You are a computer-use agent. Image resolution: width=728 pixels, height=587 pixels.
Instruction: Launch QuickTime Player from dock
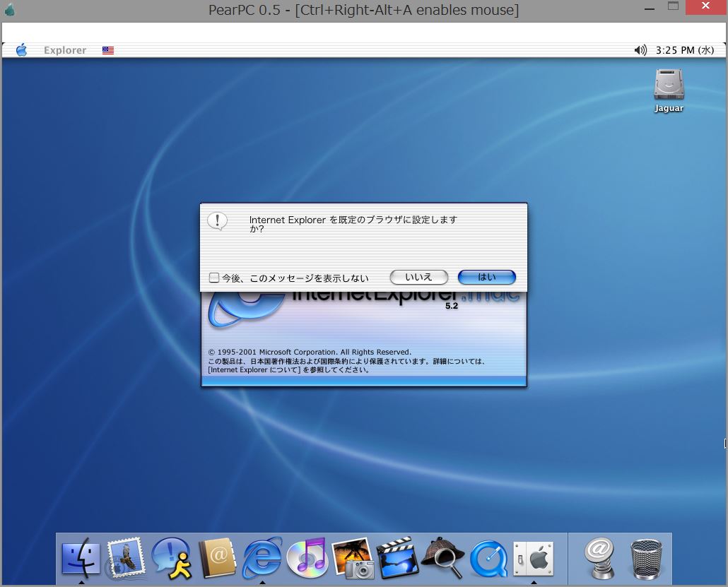point(488,558)
